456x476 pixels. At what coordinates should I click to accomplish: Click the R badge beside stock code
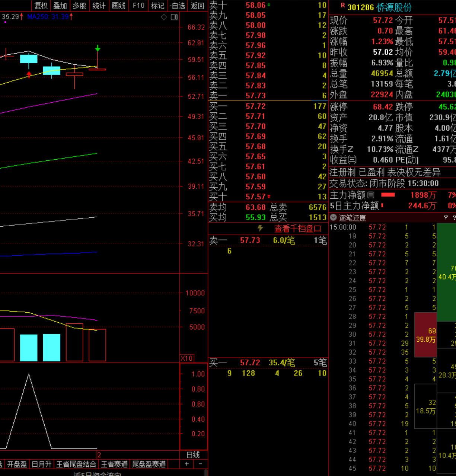[342, 6]
